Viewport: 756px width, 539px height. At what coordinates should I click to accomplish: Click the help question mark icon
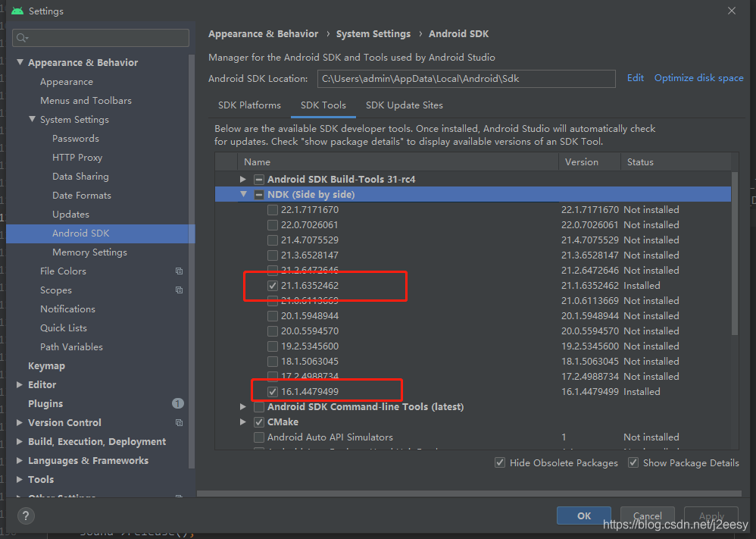point(26,515)
